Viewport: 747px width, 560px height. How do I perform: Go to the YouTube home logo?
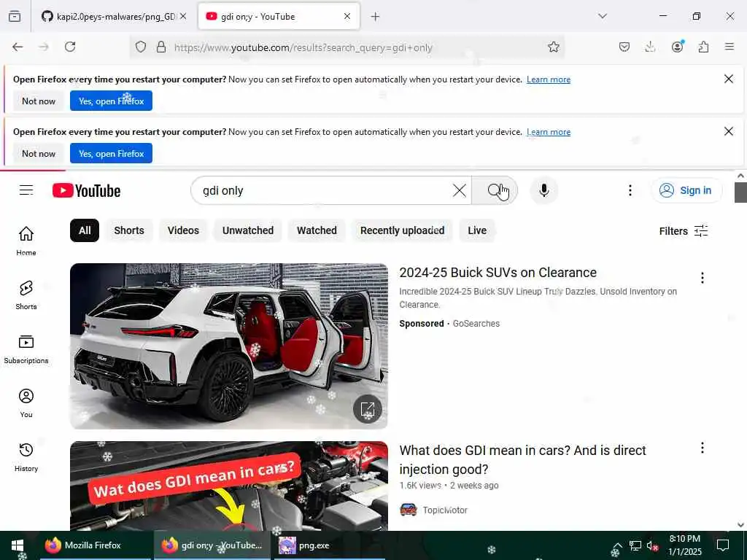[x=86, y=190]
